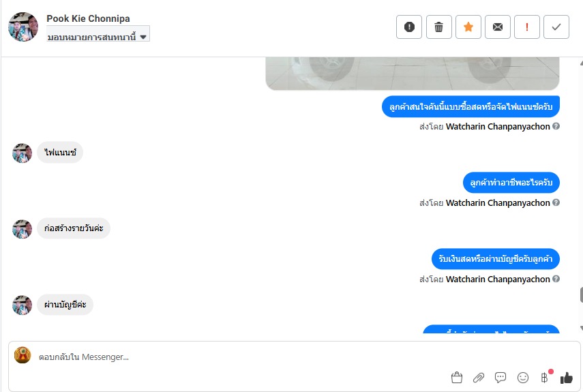Open the baht payment request icon
The image size is (583, 392).
tap(545, 378)
